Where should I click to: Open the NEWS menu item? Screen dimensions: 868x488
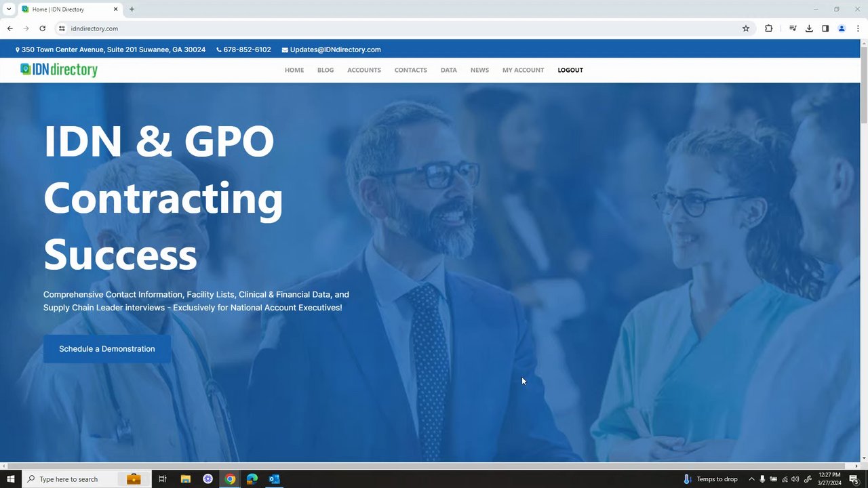(x=479, y=70)
